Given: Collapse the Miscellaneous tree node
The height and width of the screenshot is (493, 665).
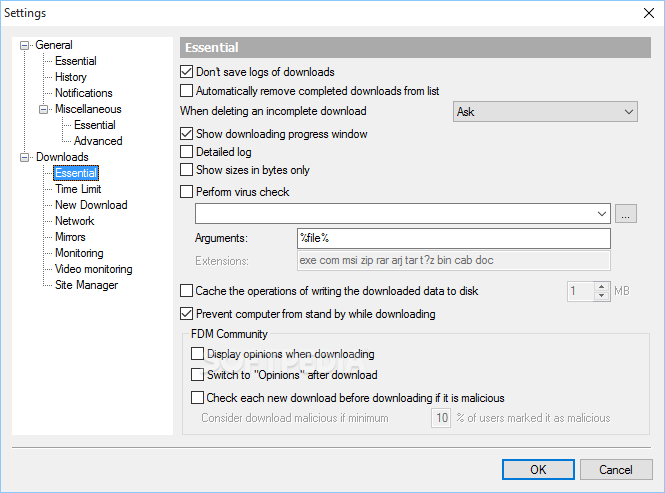Looking at the screenshot, I should point(43,109).
